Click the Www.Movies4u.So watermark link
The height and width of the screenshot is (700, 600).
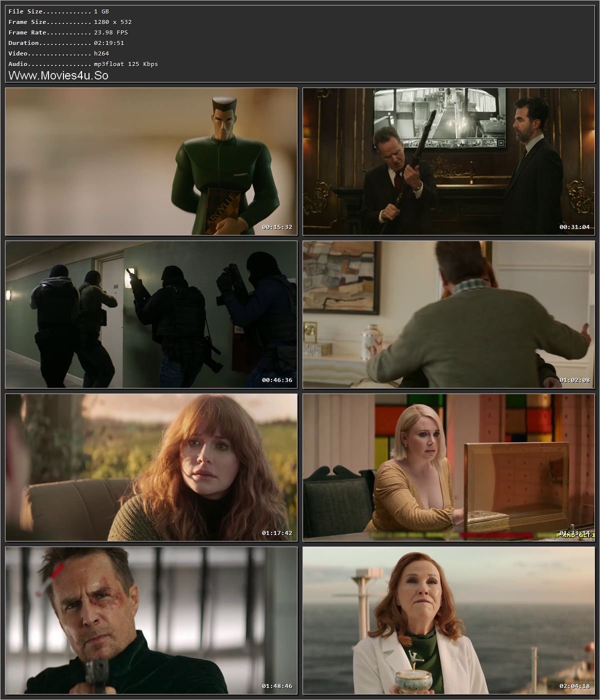point(58,75)
